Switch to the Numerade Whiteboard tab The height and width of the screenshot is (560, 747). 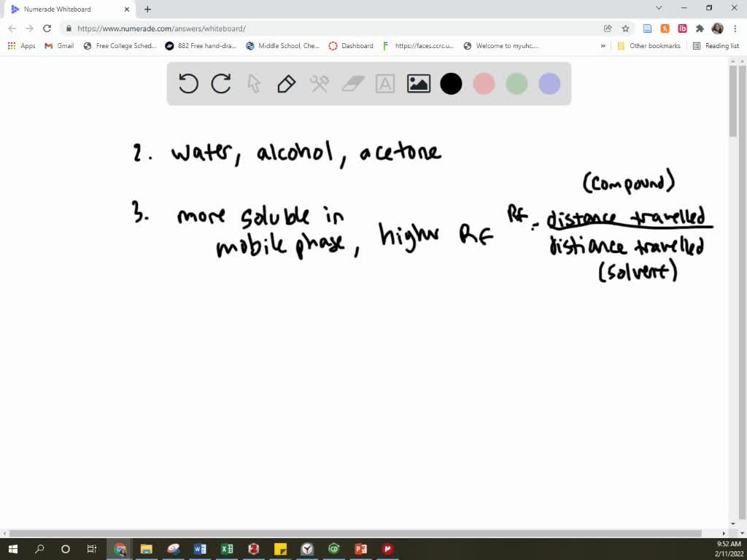62,9
